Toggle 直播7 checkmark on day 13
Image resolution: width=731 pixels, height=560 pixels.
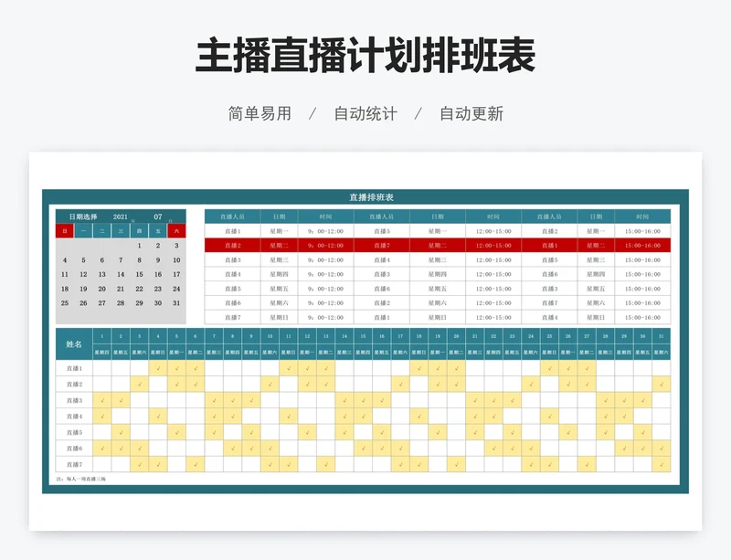coord(326,464)
